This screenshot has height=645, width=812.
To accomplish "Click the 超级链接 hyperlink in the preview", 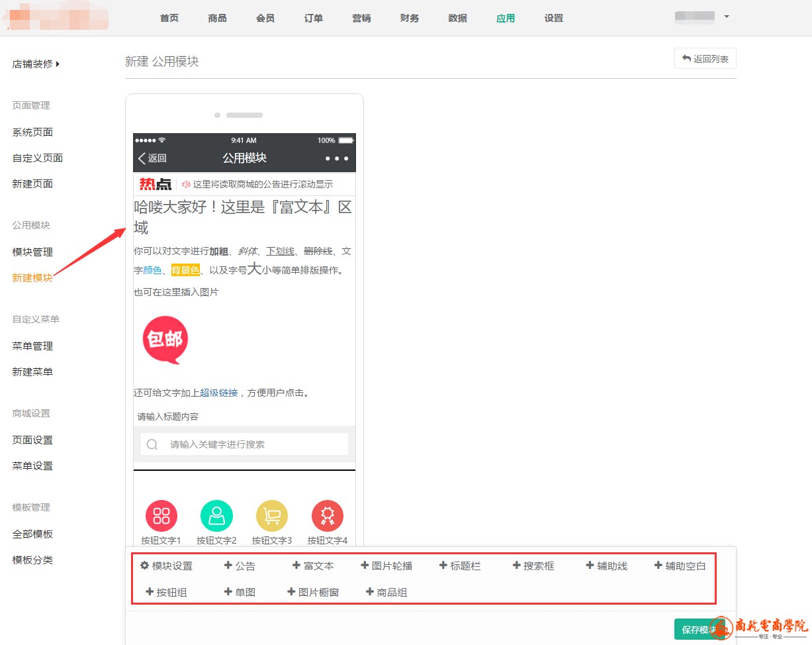I will click(x=219, y=393).
